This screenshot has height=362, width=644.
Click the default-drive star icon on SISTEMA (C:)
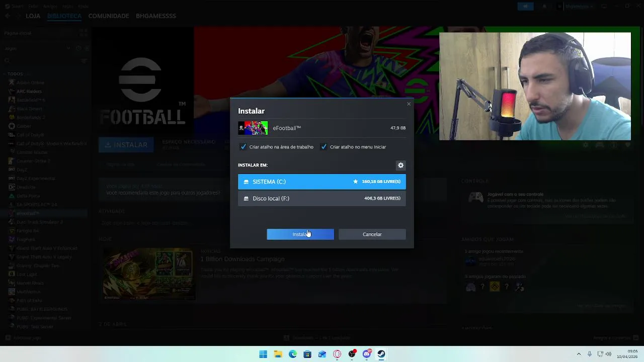[356, 182]
